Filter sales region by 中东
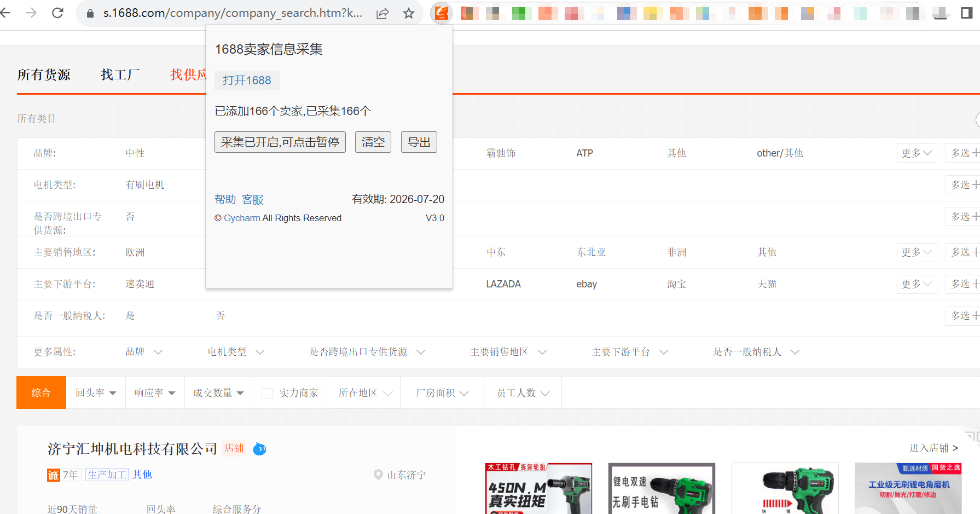The image size is (980, 514). (496, 252)
